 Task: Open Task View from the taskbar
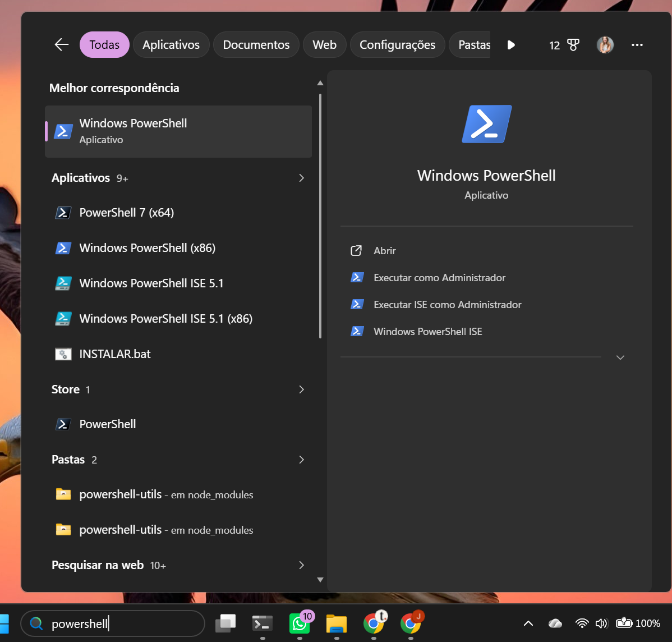(225, 623)
